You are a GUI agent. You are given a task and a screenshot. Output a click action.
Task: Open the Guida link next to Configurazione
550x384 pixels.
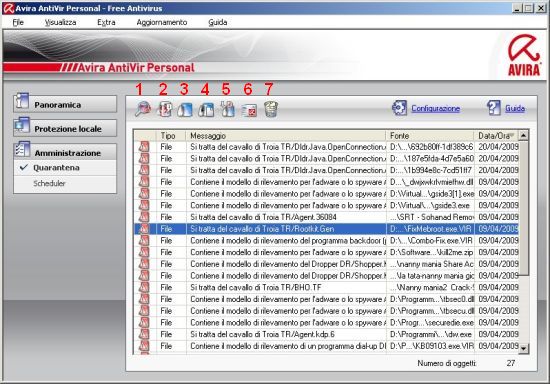515,108
